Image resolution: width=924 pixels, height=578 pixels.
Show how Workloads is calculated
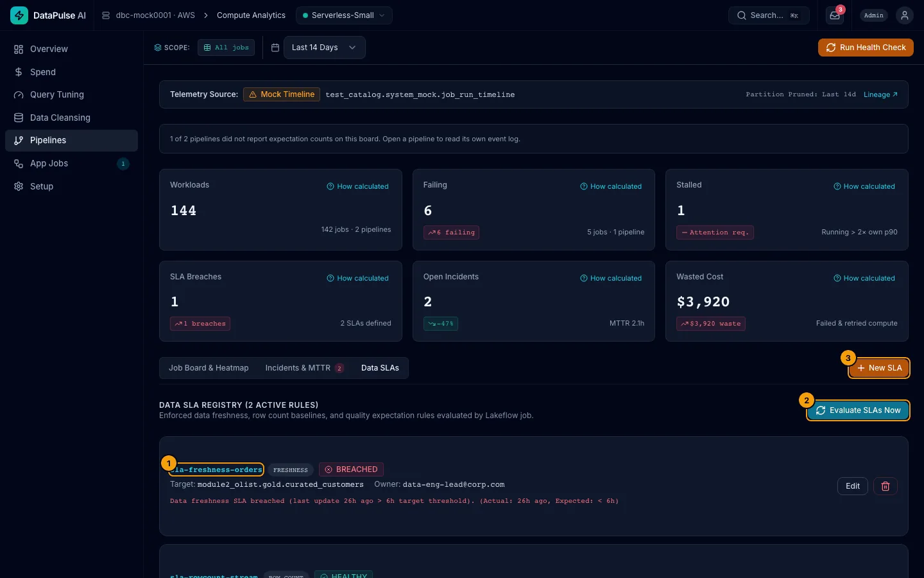point(358,186)
